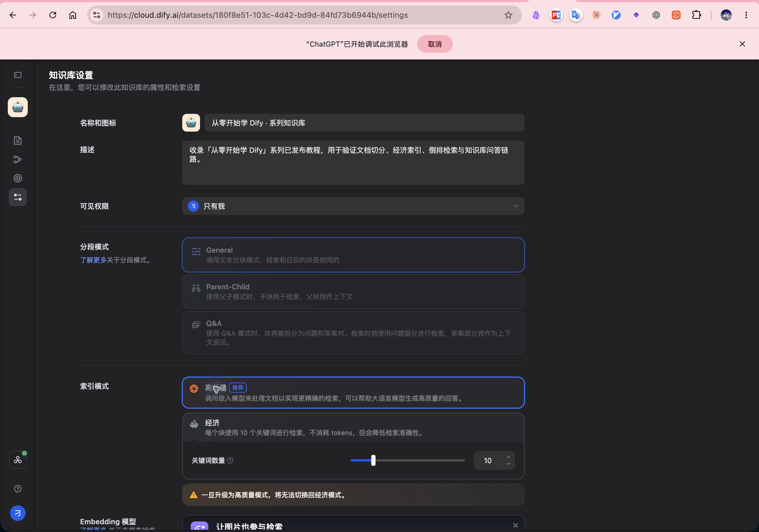Dismiss the debugging banner with the X
Viewport: 759px width, 532px height.
[x=742, y=44]
